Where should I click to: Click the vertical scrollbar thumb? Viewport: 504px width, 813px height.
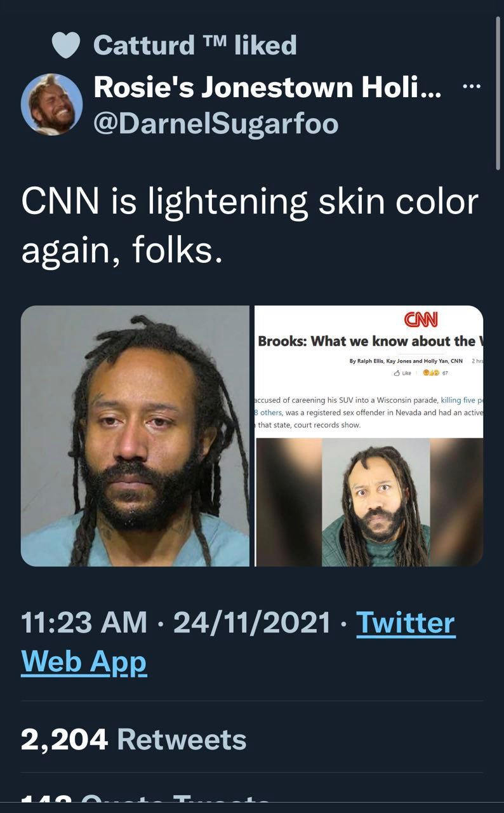497,93
